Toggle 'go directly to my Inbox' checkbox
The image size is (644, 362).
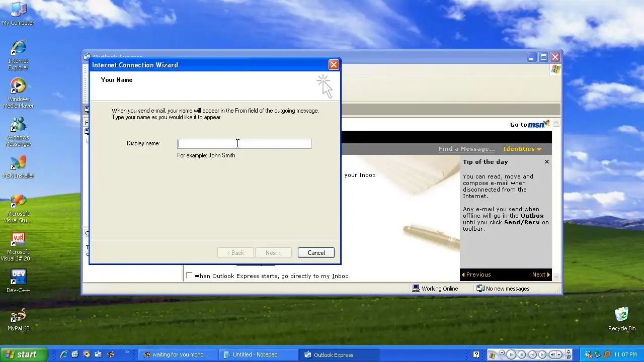pyautogui.click(x=189, y=276)
